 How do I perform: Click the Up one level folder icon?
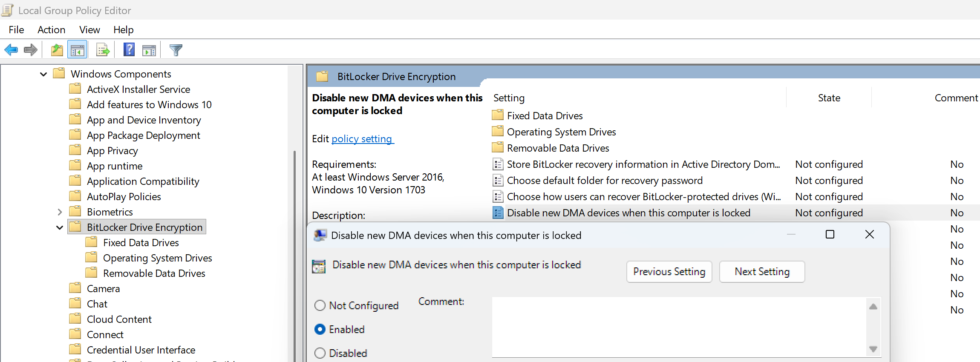tap(57, 50)
